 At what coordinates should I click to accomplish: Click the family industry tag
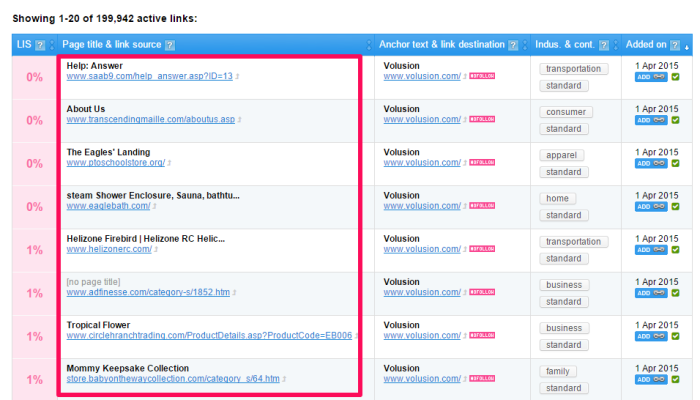pyautogui.click(x=560, y=371)
